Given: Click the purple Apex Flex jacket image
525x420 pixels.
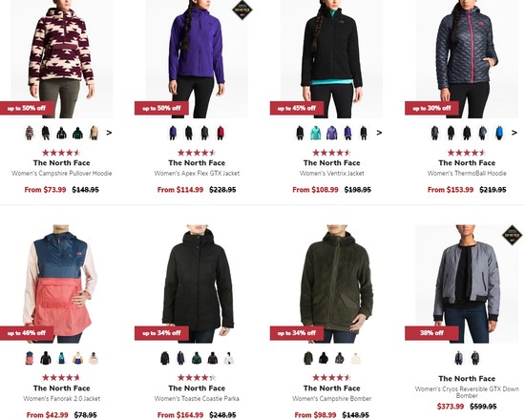Looking at the screenshot, I should pyautogui.click(x=197, y=59).
